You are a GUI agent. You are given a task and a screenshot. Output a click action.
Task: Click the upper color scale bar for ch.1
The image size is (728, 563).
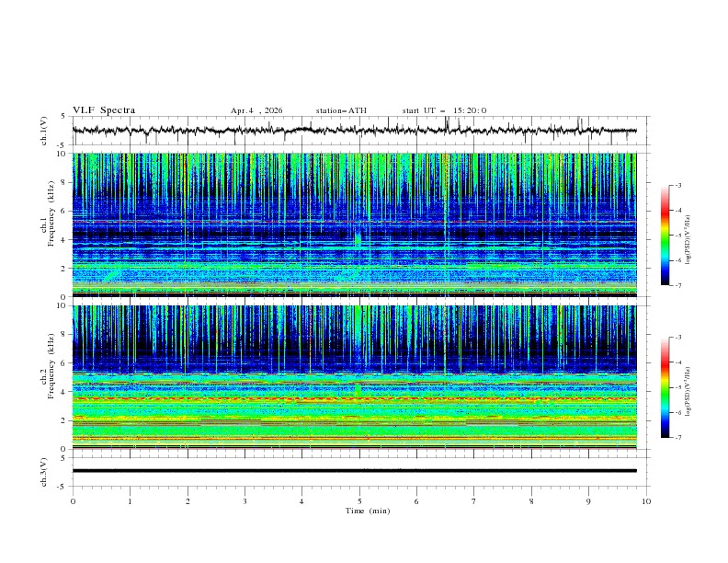point(665,236)
